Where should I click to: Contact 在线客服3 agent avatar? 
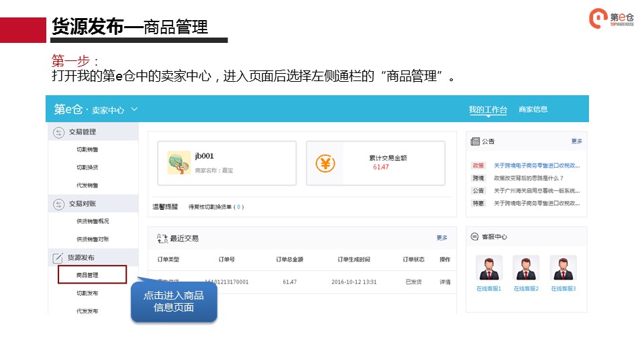[563, 267]
